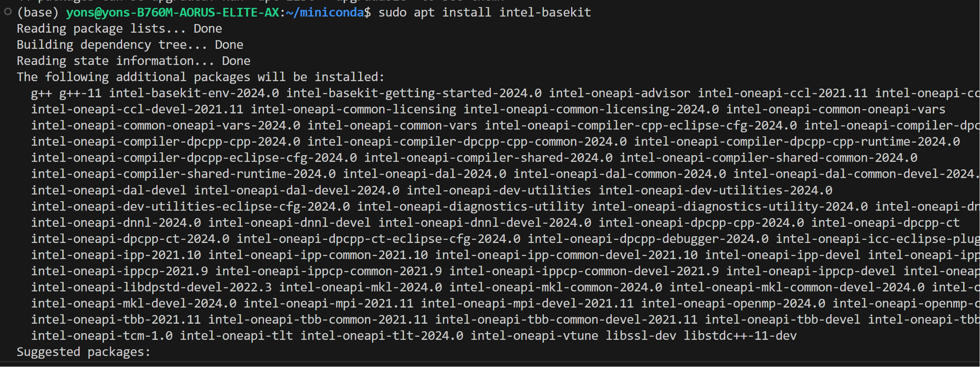Viewport: 980px width, 367px height.
Task: Click the 'Reading state information... Done' line
Action: [134, 61]
